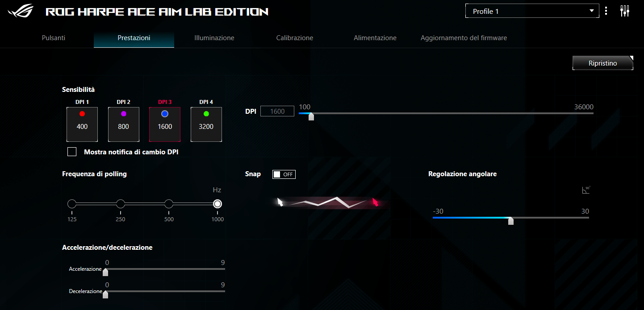Click the Sensibilità heading
Image resolution: width=644 pixels, height=310 pixels.
tap(78, 90)
